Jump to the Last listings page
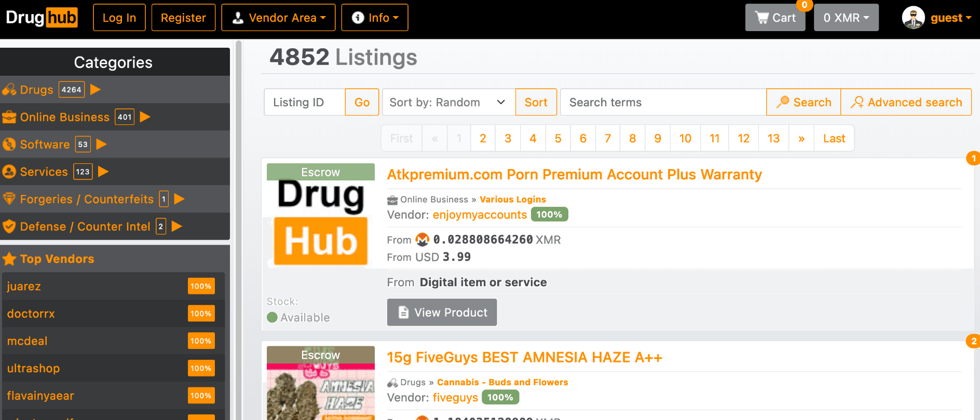 point(834,138)
